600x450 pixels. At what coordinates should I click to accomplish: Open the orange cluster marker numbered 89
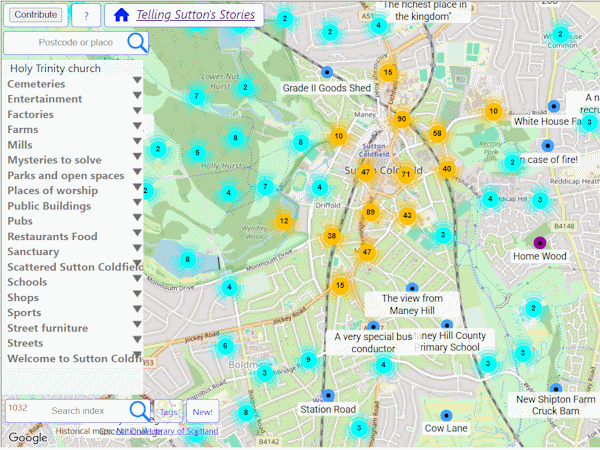pyautogui.click(x=370, y=212)
